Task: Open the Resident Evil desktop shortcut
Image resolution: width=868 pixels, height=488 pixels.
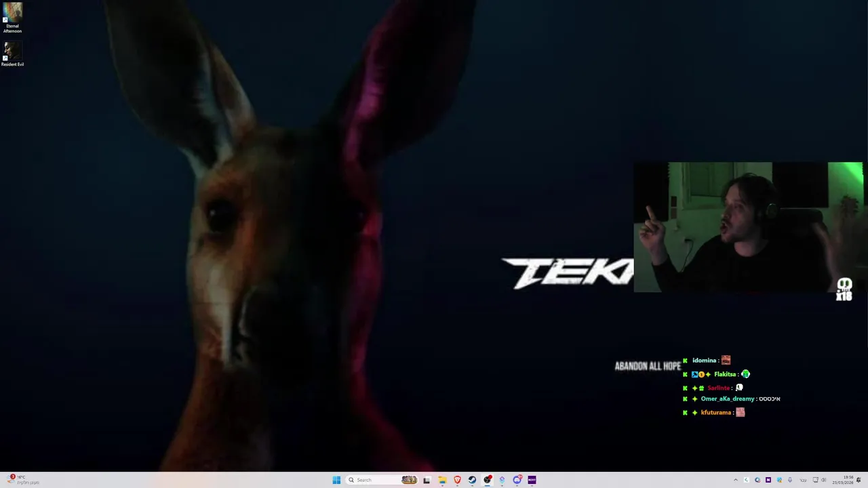Action: [12, 54]
